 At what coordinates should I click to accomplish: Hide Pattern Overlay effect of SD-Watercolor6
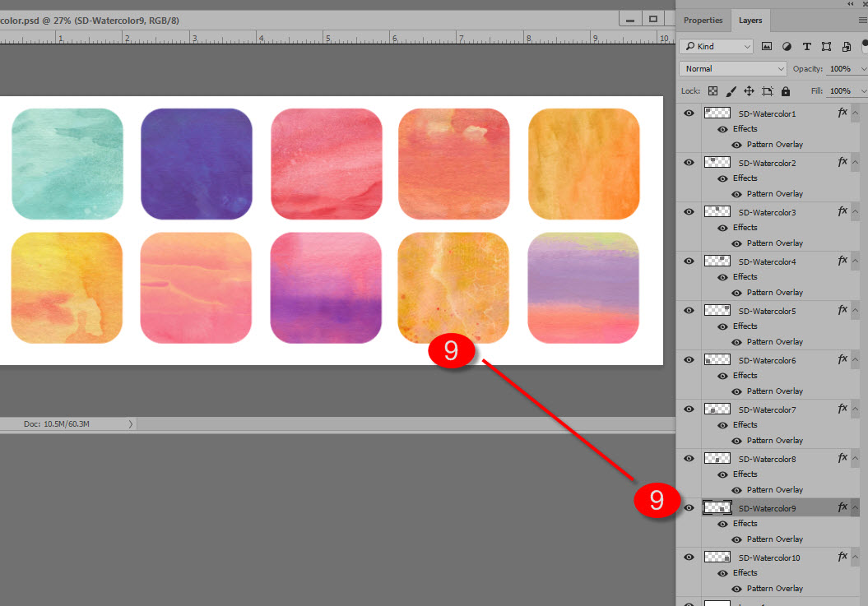click(736, 392)
